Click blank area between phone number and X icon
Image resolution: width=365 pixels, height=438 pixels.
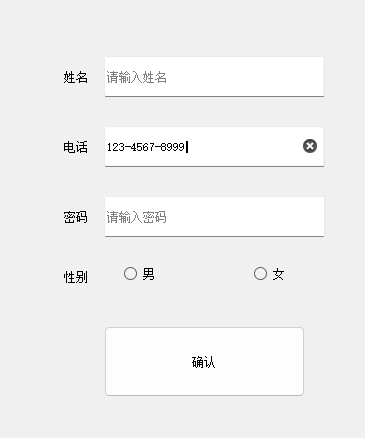point(245,147)
